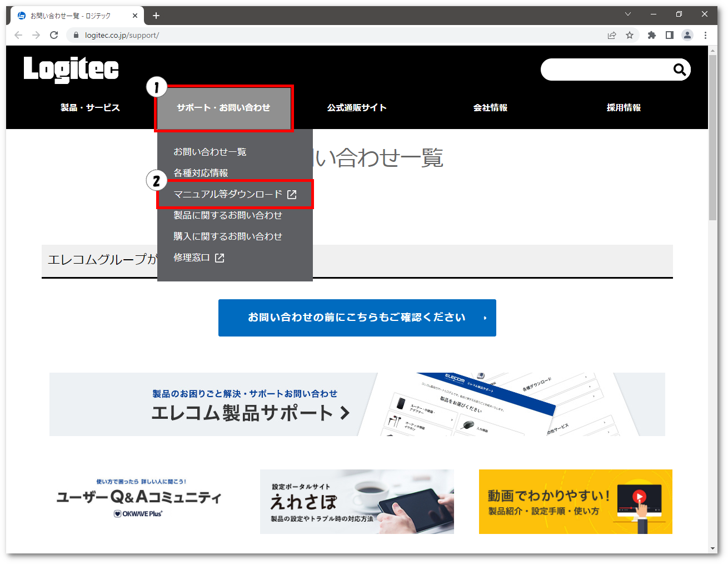Open えれさぽ portal banner
The width and height of the screenshot is (728, 564).
point(357,502)
